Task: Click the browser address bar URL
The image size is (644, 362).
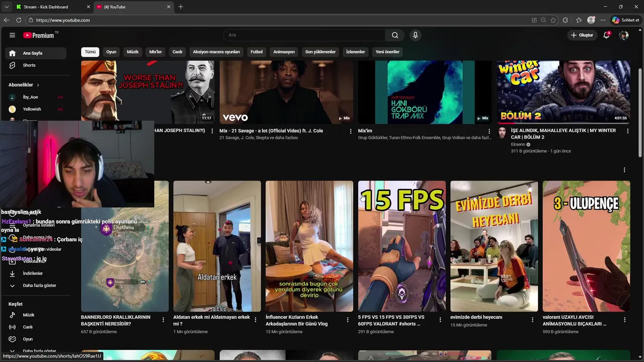Action: tap(63, 20)
